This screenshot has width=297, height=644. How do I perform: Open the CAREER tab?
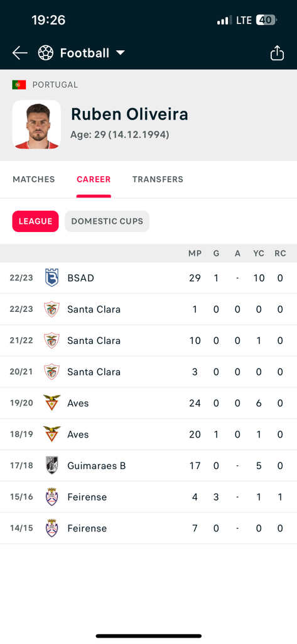click(x=94, y=179)
